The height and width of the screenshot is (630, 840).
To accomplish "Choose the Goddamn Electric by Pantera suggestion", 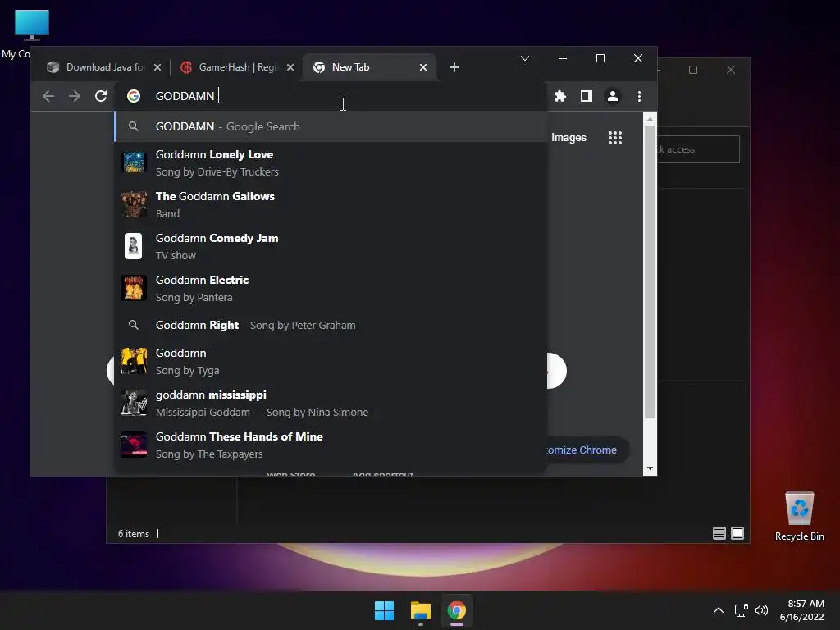I will pyautogui.click(x=331, y=288).
